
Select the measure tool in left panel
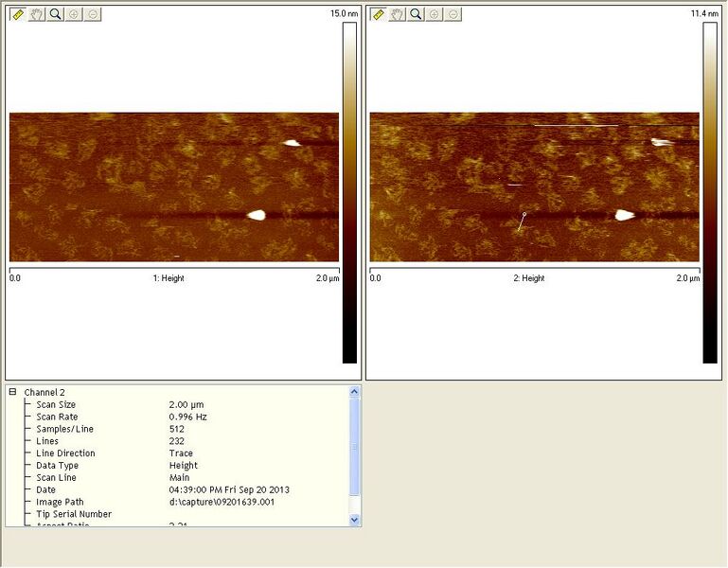click(x=17, y=14)
